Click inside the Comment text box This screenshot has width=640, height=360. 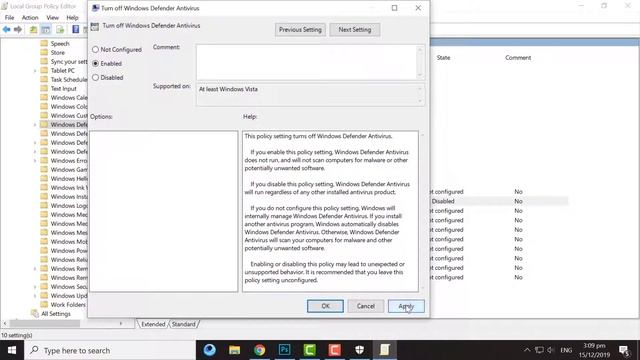click(x=307, y=62)
